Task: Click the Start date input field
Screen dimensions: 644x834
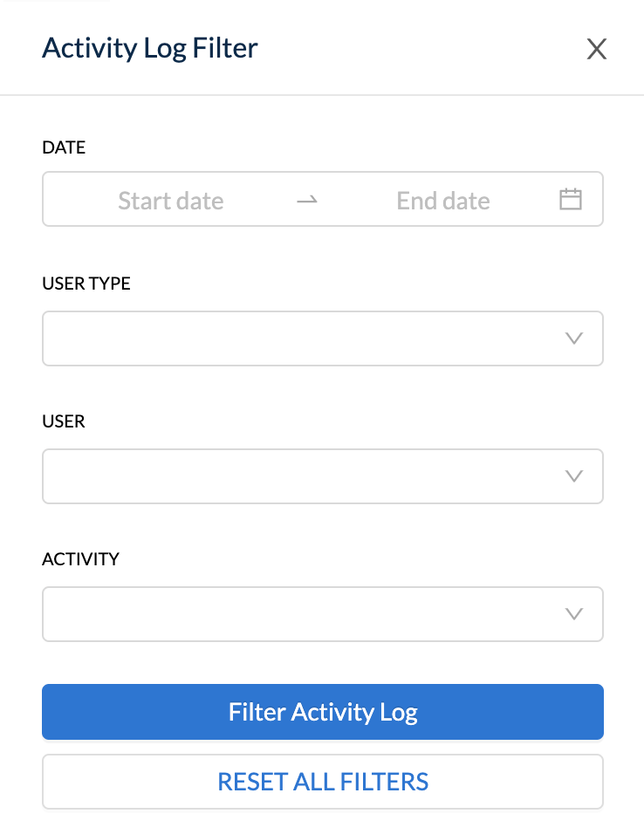Action: point(170,199)
